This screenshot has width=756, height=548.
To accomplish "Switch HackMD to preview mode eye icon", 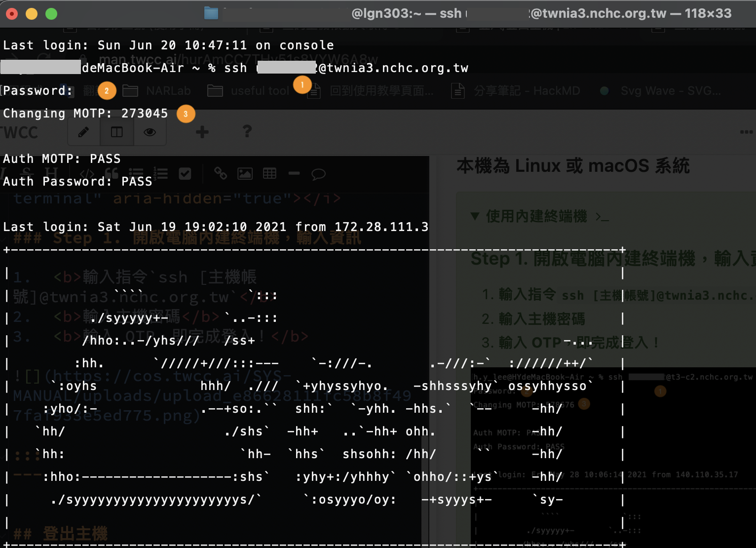I will 150,132.
